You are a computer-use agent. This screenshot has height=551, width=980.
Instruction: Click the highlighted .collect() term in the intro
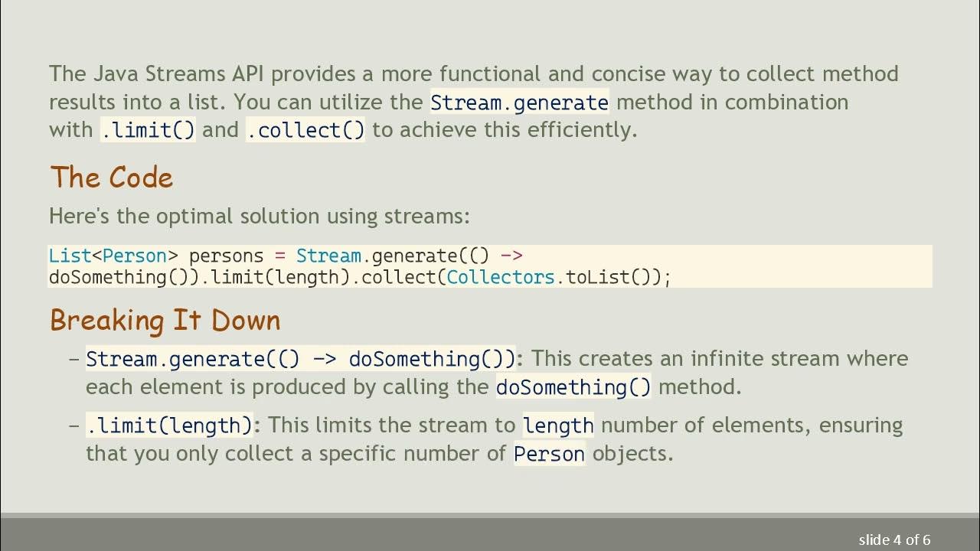pos(305,131)
